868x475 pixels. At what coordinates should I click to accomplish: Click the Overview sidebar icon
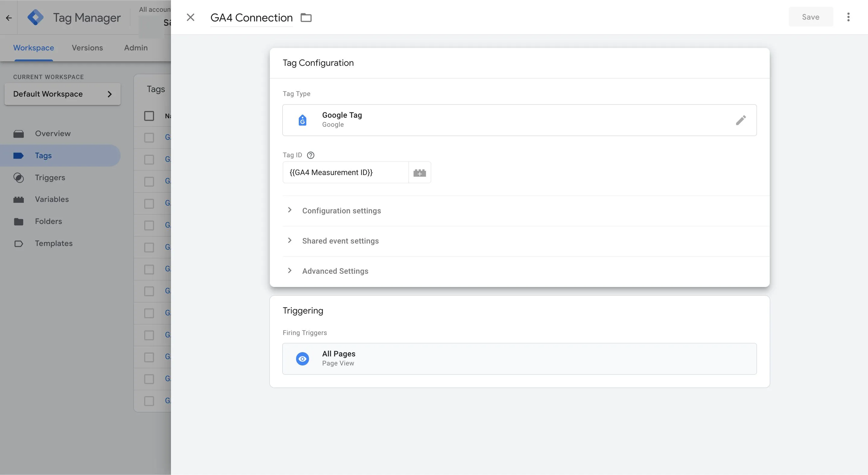point(18,134)
